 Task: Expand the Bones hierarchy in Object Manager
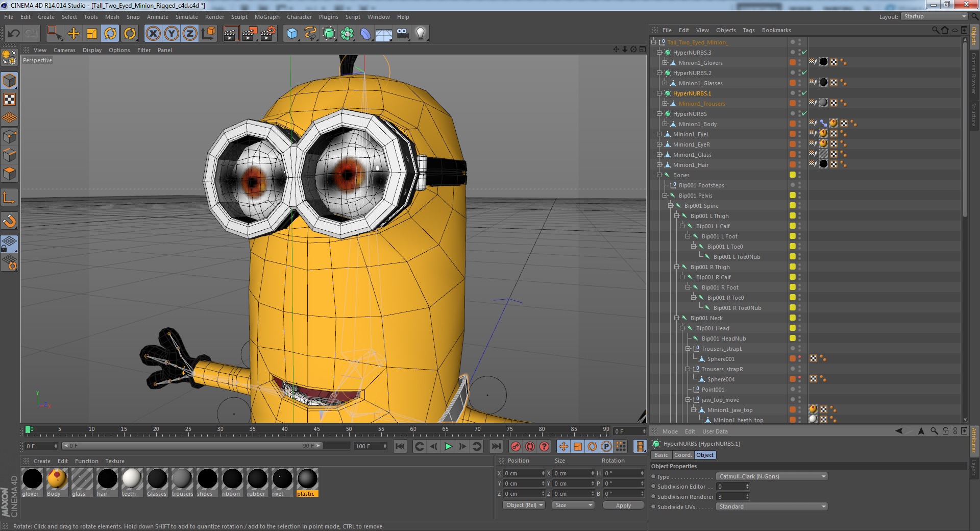click(659, 175)
